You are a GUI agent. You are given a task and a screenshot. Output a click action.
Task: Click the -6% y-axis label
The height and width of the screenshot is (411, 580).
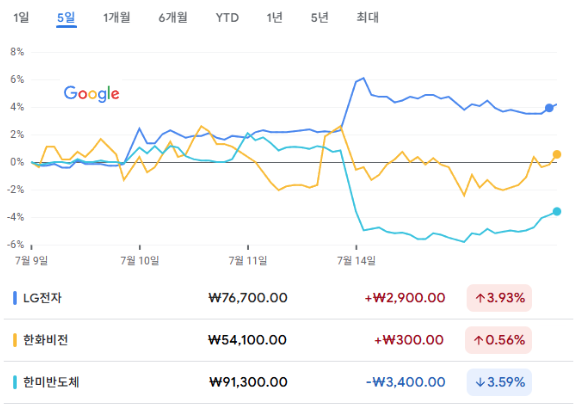click(15, 244)
